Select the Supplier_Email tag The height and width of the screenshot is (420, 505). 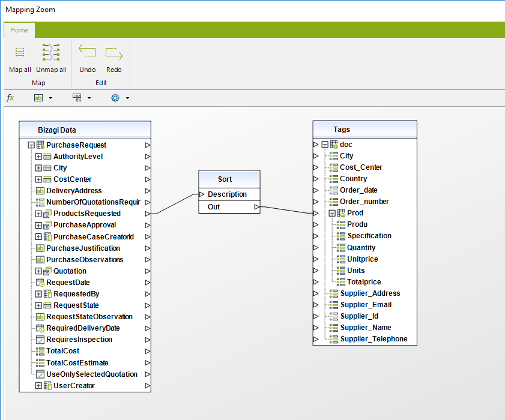[x=366, y=305]
